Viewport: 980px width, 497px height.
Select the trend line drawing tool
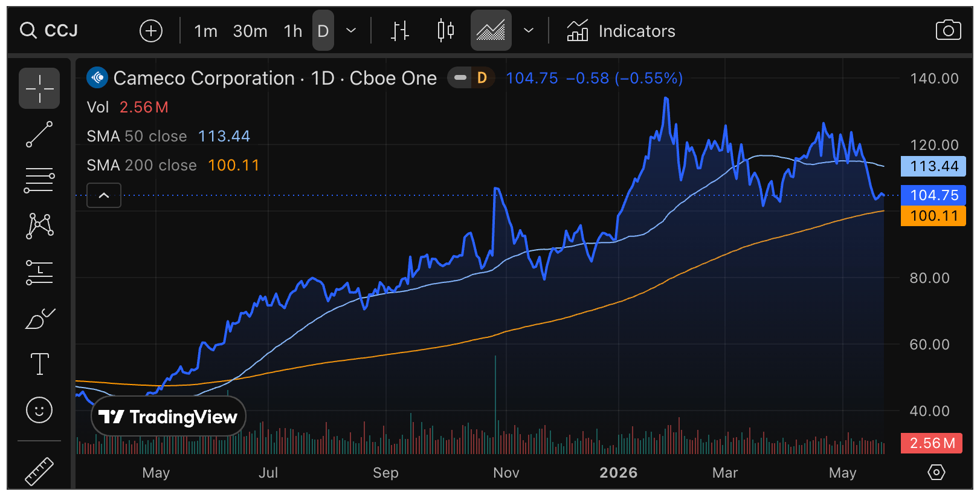pos(39,134)
